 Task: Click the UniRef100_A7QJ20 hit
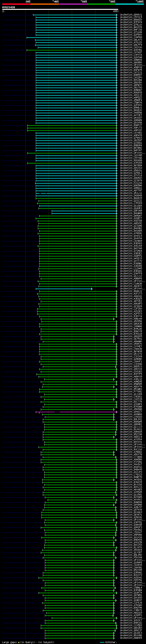coord(131,42)
